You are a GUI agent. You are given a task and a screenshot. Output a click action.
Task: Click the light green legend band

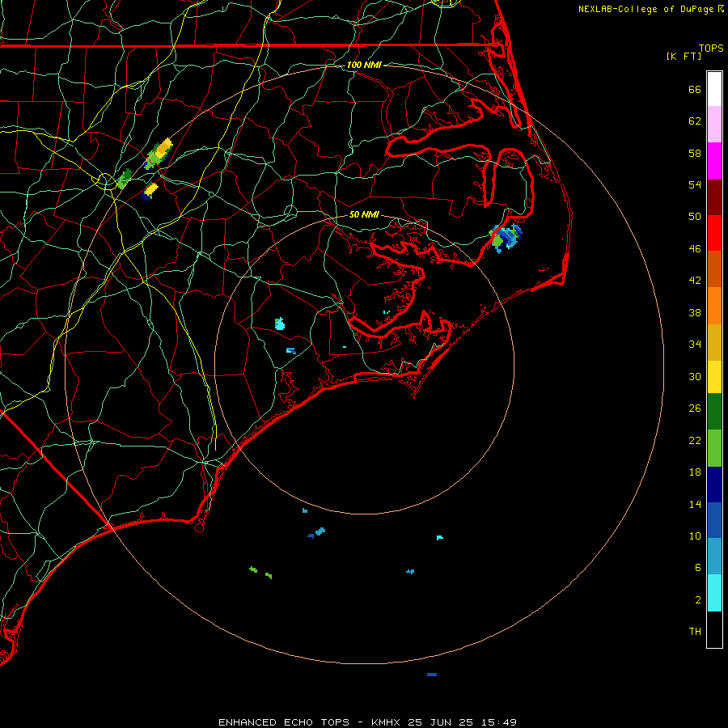pyautogui.click(x=714, y=448)
